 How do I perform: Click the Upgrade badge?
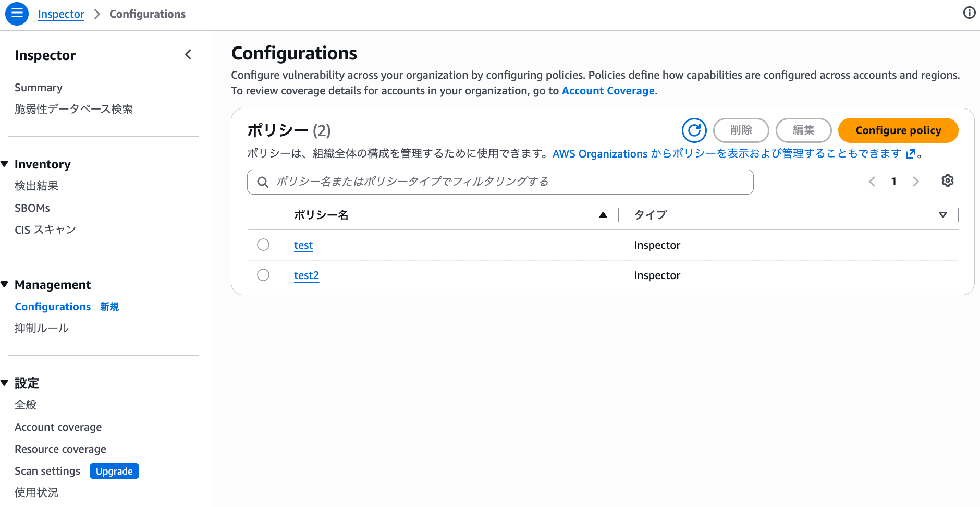(x=114, y=471)
